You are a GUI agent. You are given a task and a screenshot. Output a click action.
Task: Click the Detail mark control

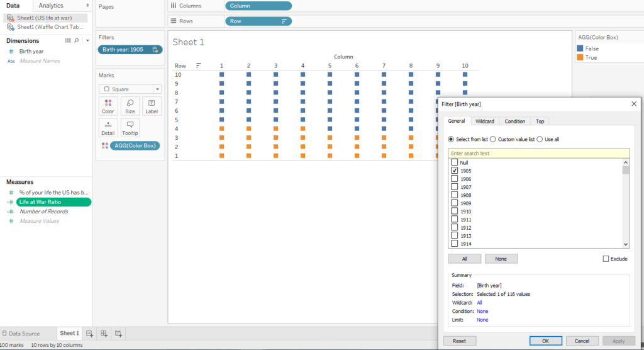tap(108, 128)
